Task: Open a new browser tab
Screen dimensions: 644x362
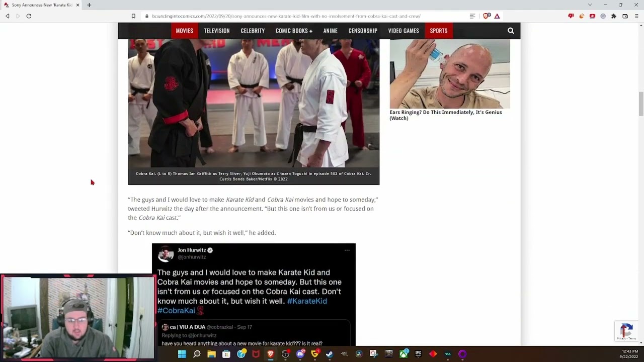Action: [89, 5]
